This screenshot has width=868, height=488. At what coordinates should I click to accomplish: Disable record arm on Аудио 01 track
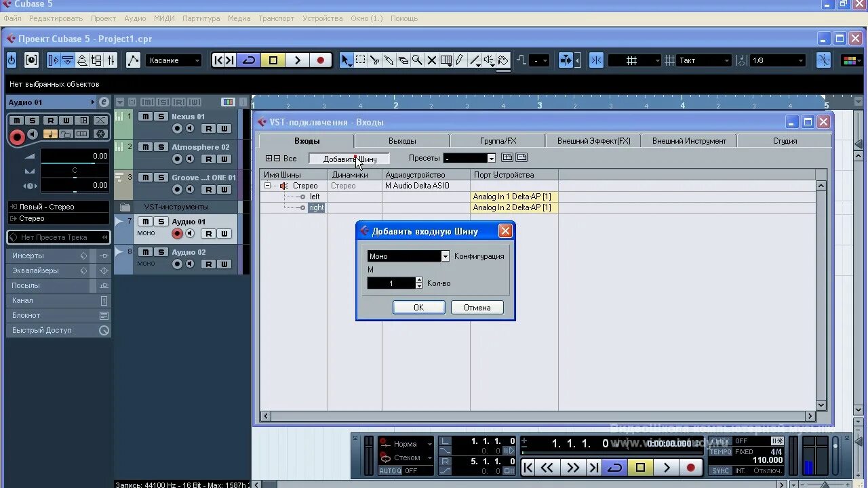177,234
